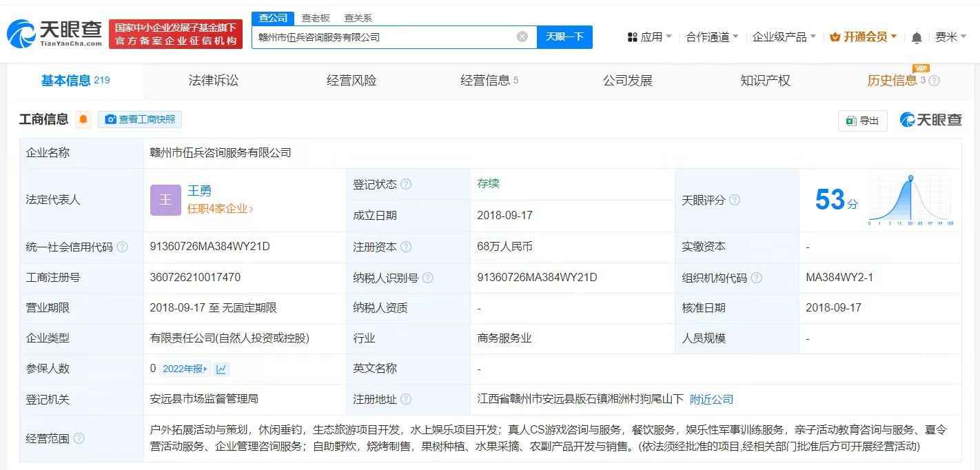Open the 附近公司 link
This screenshot has width=980, height=470.
pyautogui.click(x=711, y=399)
